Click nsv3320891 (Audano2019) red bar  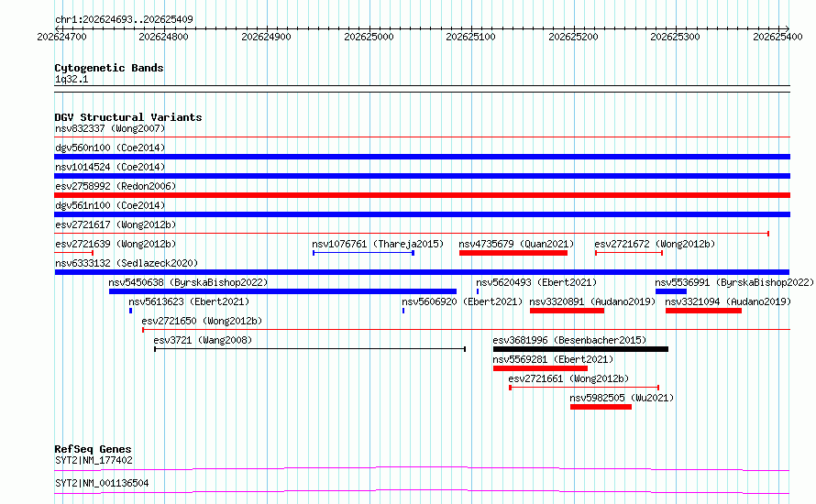(x=568, y=311)
